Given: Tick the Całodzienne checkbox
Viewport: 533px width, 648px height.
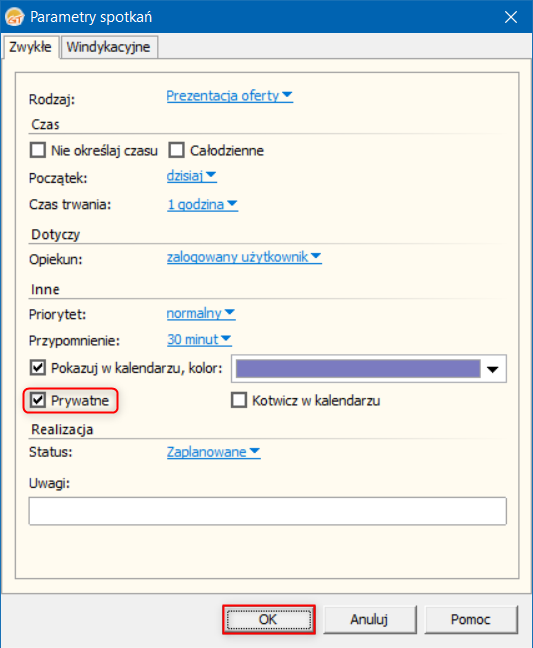Looking at the screenshot, I should pyautogui.click(x=176, y=150).
